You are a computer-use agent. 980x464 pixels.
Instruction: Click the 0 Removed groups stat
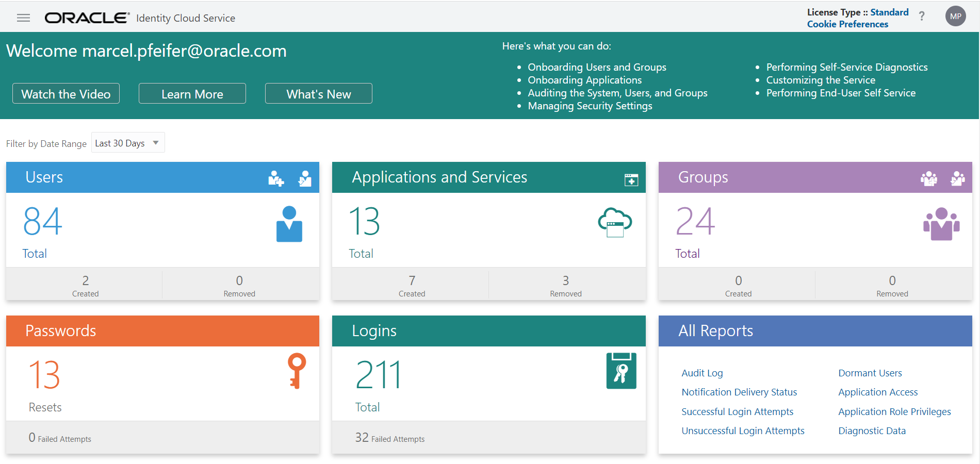(892, 285)
